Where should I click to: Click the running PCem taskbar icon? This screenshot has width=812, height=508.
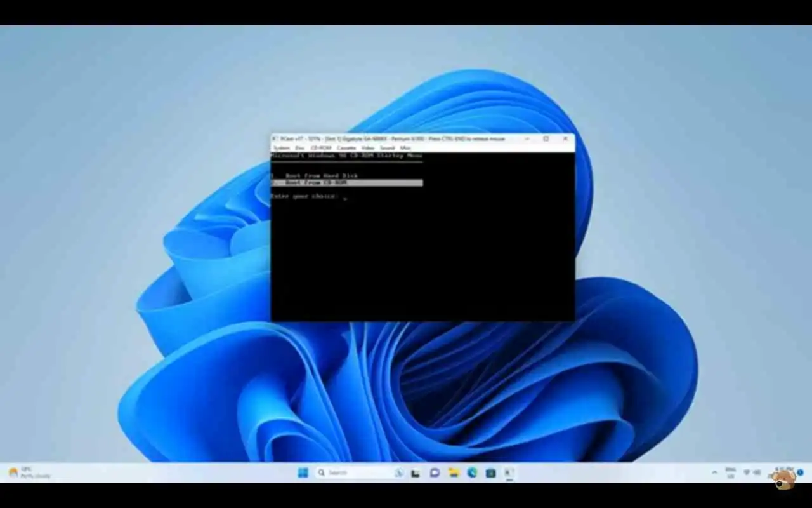[x=509, y=472]
